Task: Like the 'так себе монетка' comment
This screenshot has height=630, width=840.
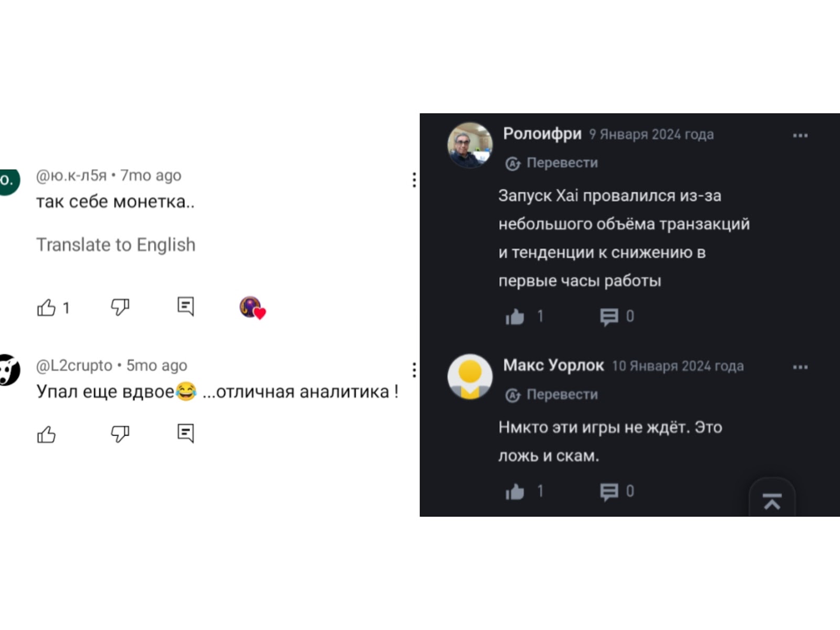Action: (x=47, y=308)
